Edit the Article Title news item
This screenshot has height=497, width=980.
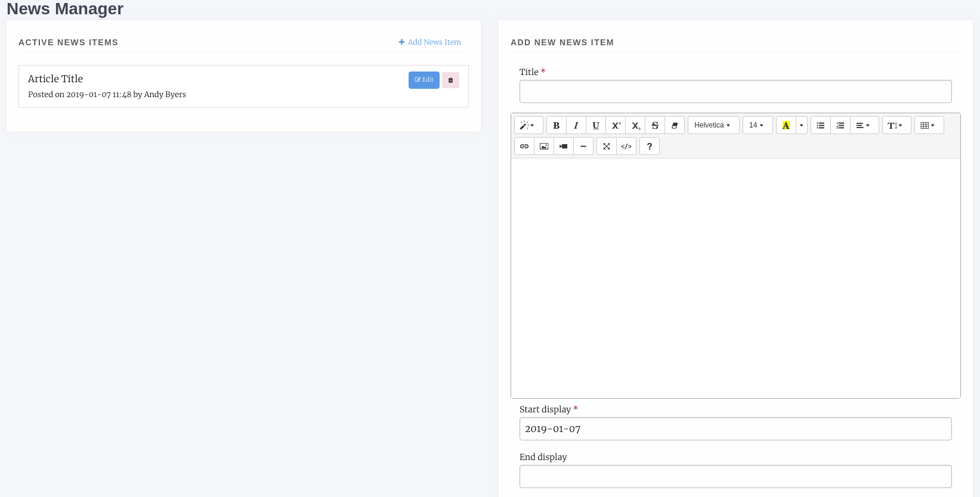pos(423,80)
